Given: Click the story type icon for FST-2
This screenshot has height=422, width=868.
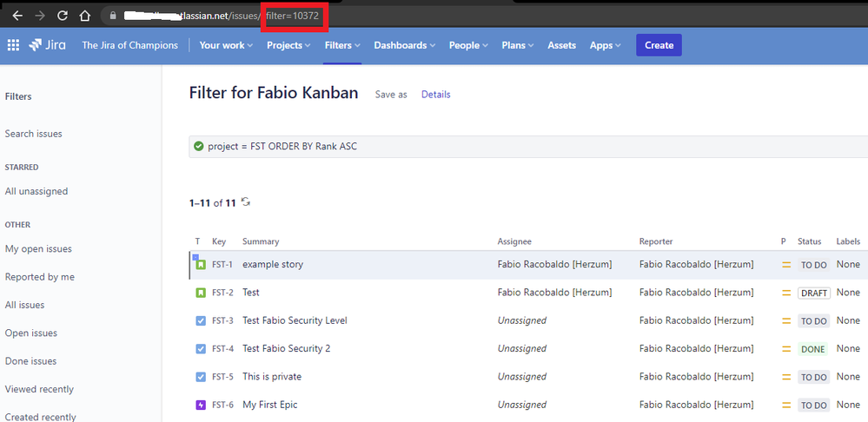Looking at the screenshot, I should pyautogui.click(x=201, y=293).
